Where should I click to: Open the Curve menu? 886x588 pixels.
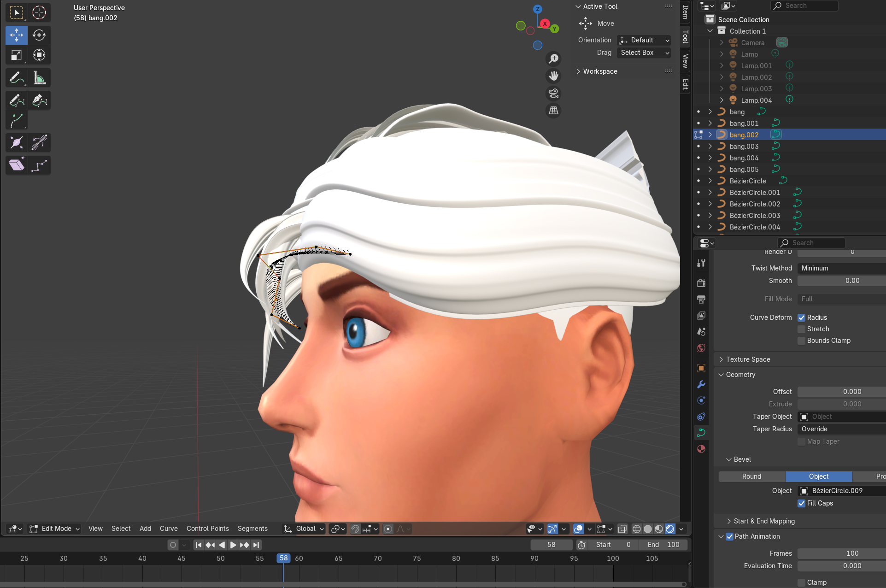169,529
